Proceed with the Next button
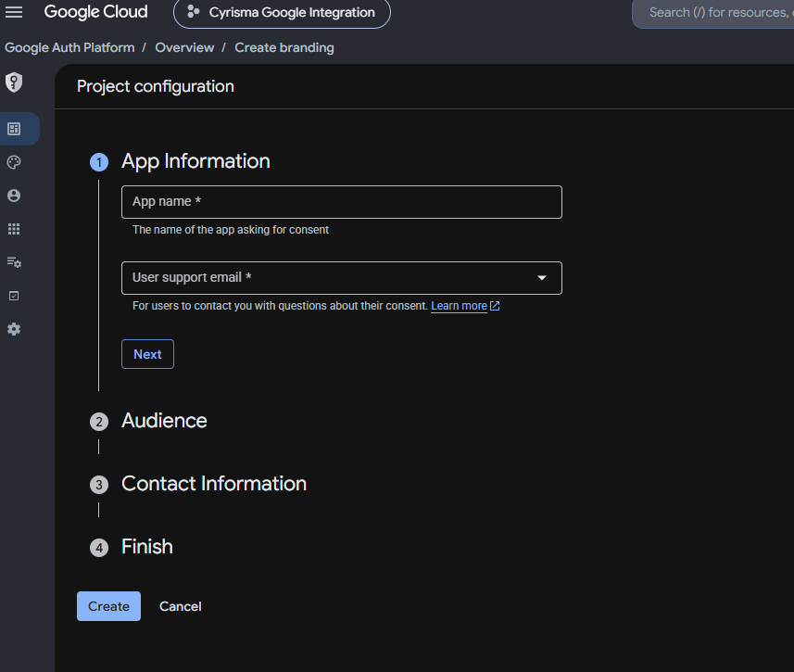 pyautogui.click(x=147, y=354)
